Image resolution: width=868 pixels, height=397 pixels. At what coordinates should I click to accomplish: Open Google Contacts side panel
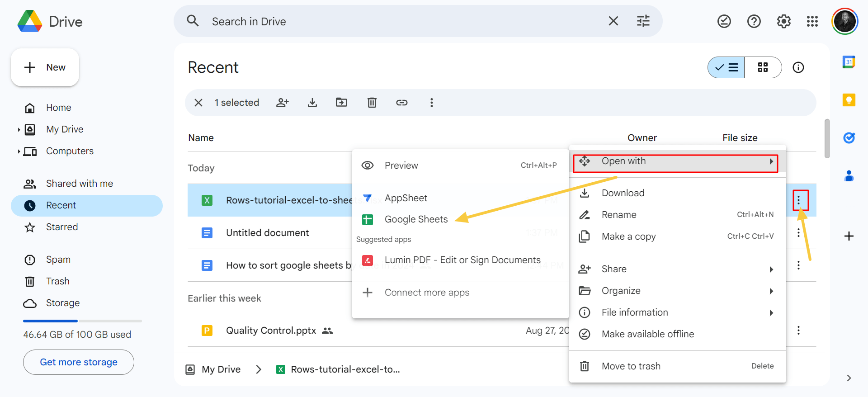(x=849, y=176)
